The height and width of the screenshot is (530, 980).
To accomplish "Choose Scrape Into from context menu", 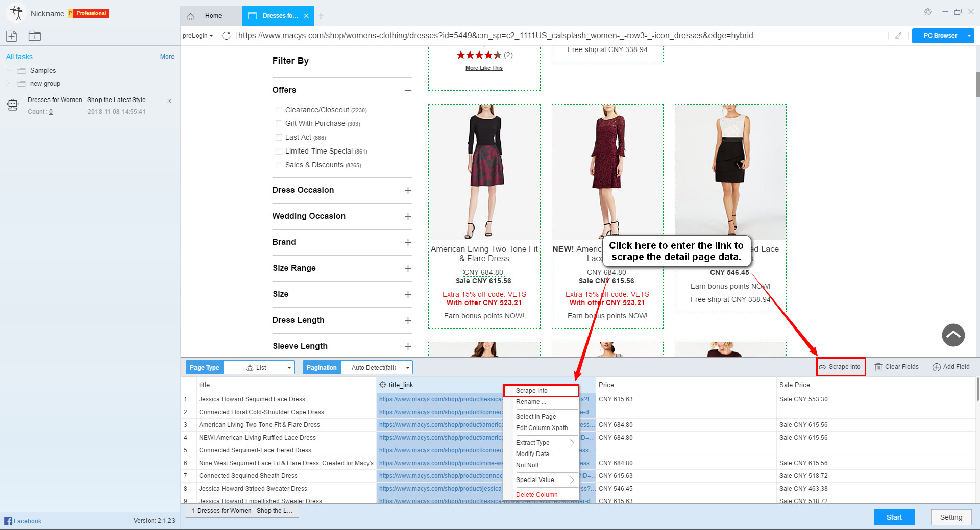I will [x=541, y=391].
